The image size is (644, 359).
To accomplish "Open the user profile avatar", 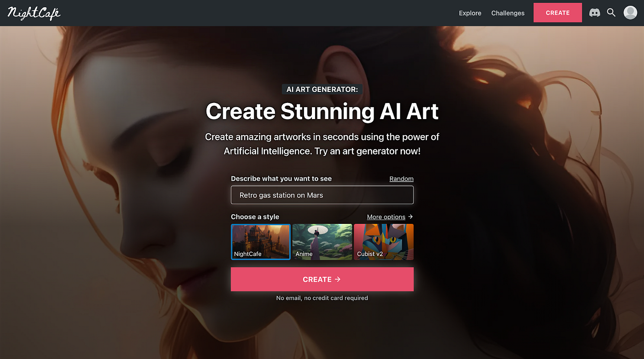I will tap(630, 13).
